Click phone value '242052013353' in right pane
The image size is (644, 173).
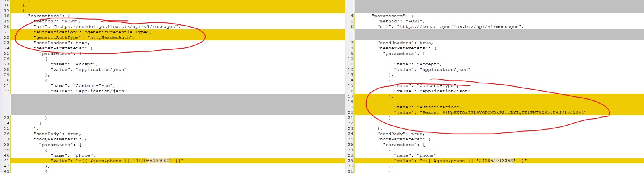pos(495,161)
